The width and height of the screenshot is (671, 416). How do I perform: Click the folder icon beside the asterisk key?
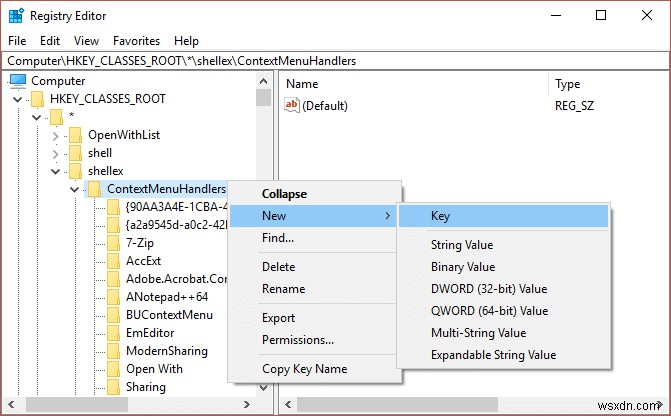(56, 117)
